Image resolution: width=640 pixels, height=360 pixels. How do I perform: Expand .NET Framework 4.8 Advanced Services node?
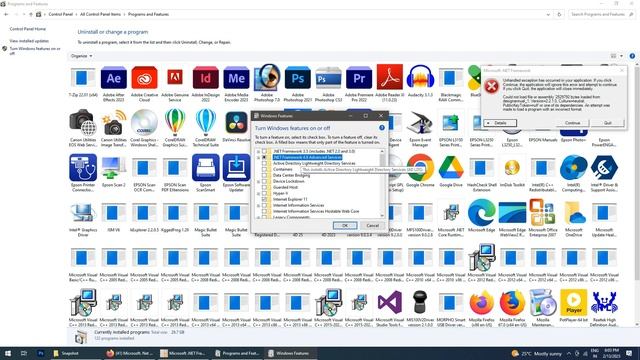[x=258, y=157]
